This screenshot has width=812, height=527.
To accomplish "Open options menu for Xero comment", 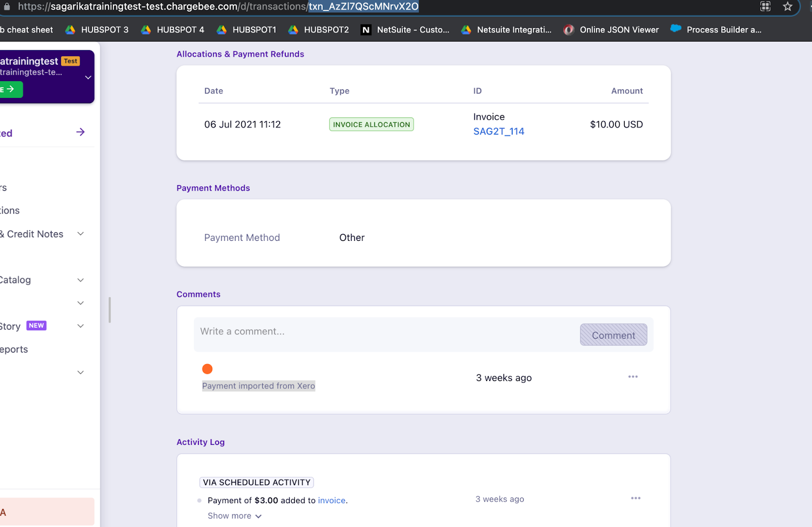I will pyautogui.click(x=633, y=377).
